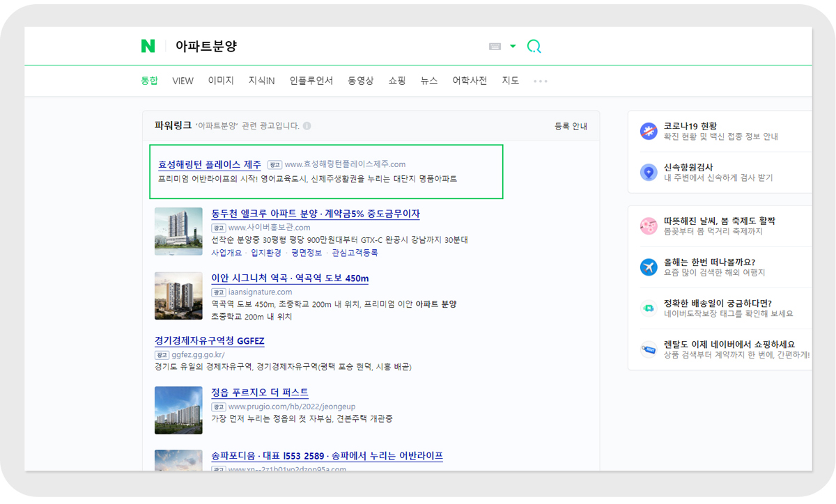Click the green search magnifier icon
The width and height of the screenshot is (836, 504).
point(534,47)
